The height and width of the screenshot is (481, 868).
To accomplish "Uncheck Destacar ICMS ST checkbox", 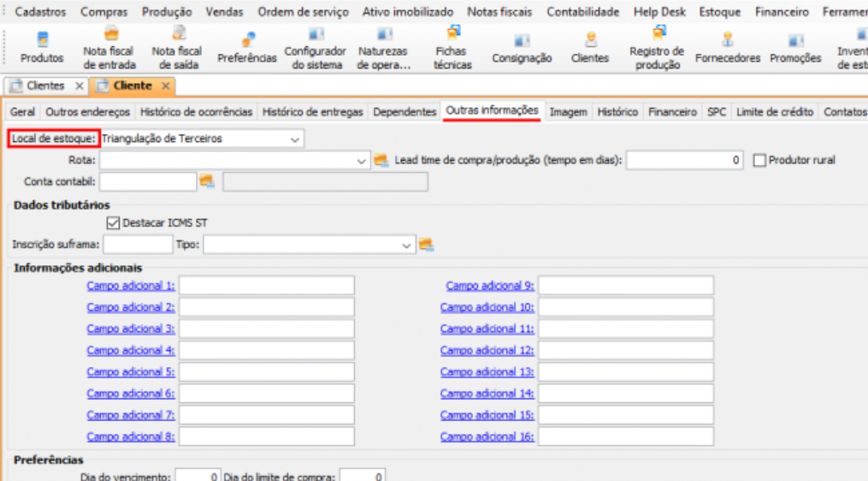I will point(114,223).
